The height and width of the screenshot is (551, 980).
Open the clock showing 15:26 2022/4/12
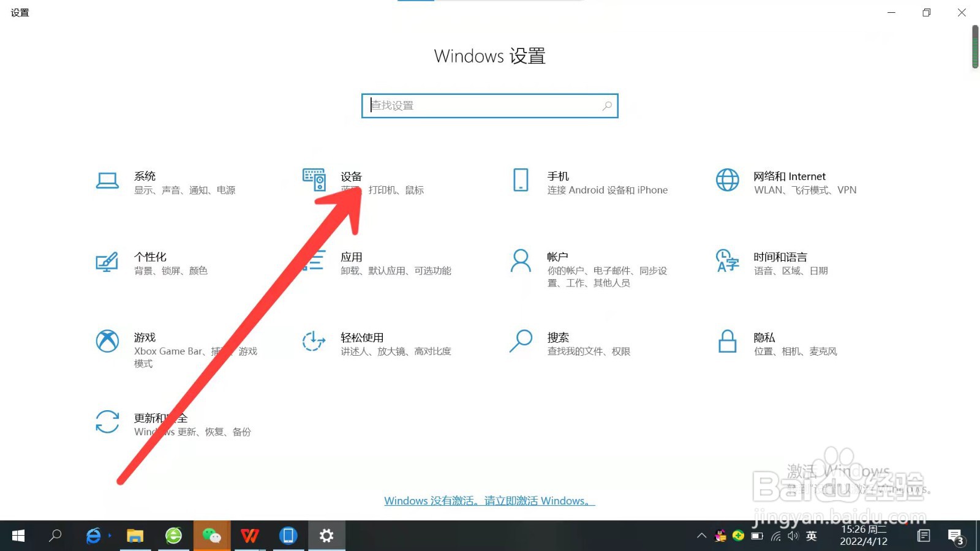[x=864, y=535]
